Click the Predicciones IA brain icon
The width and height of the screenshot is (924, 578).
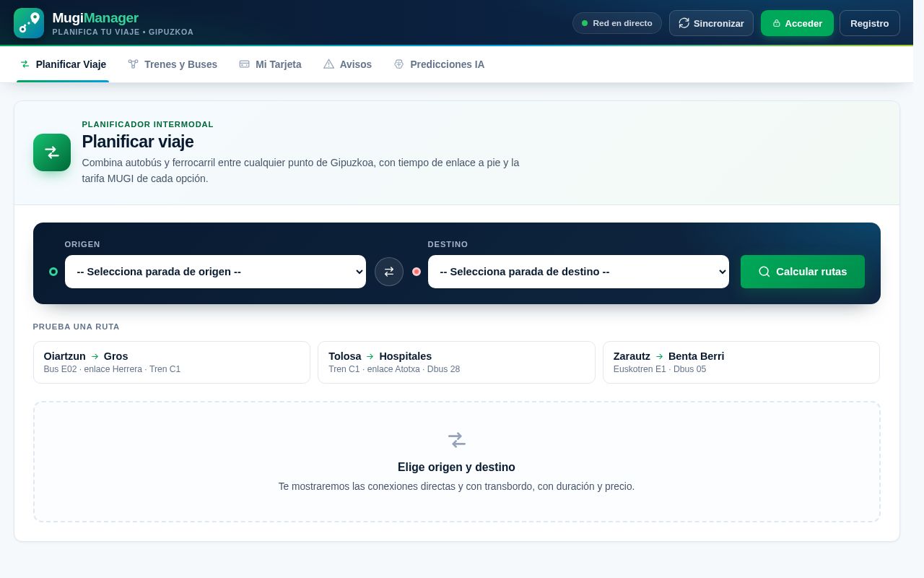pyautogui.click(x=398, y=64)
